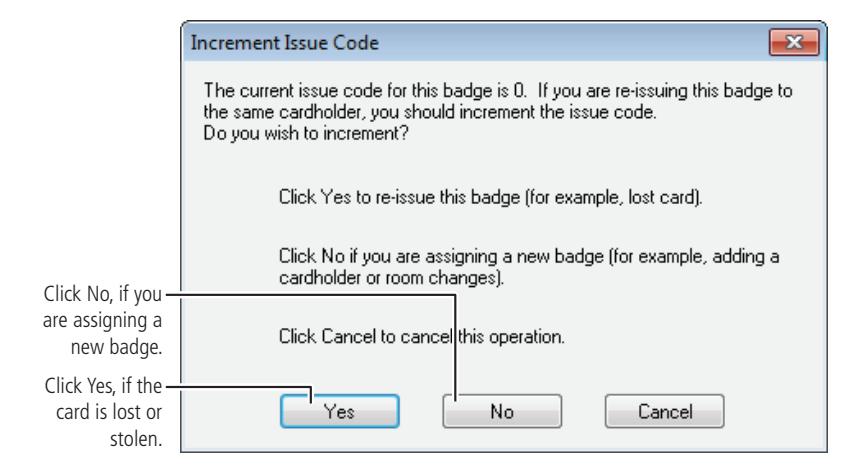Click the 'Do you wish to increment?' question
860x476 pixels.
click(306, 133)
